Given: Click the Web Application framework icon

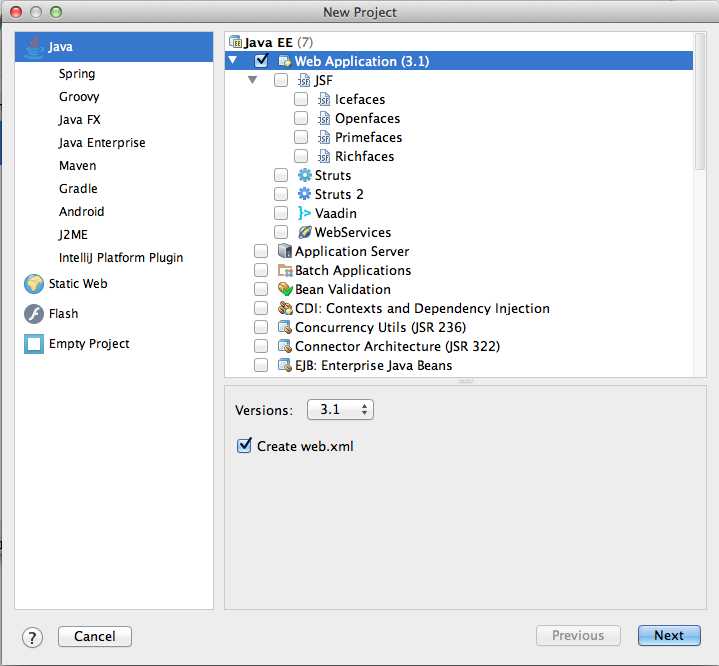Looking at the screenshot, I should click(x=285, y=61).
